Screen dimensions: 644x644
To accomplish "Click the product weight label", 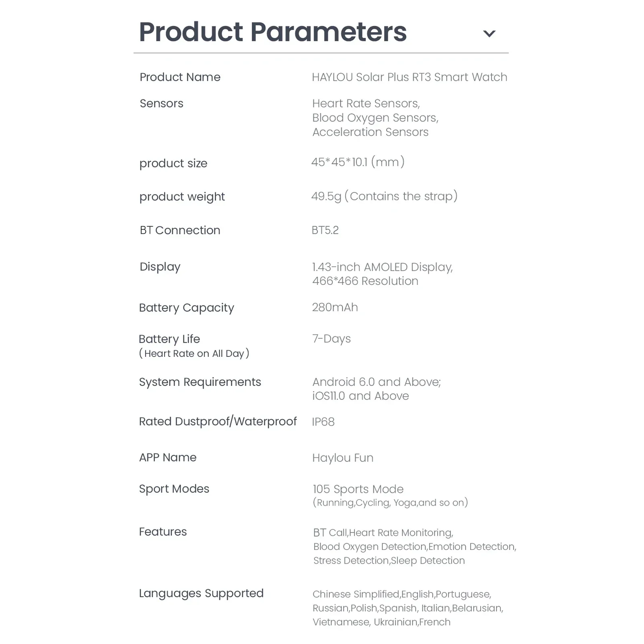I will pos(182,197).
